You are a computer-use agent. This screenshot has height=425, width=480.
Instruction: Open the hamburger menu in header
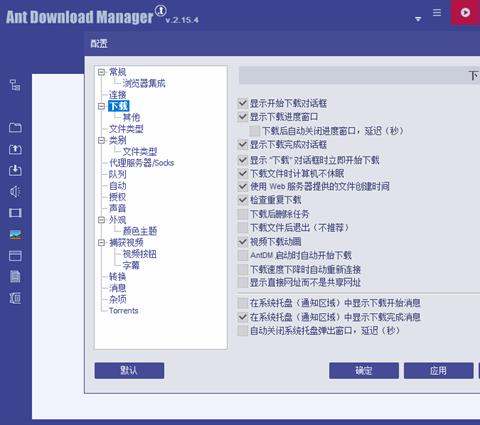click(x=437, y=13)
